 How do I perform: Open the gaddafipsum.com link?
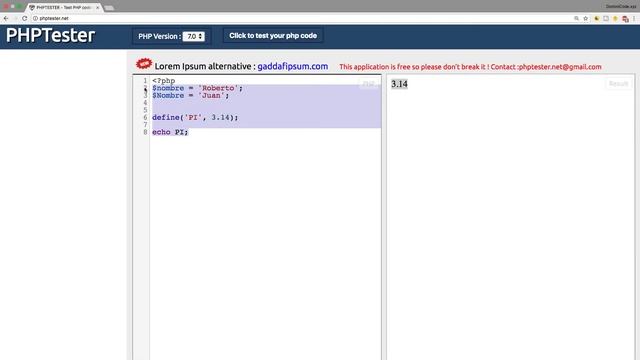click(x=293, y=66)
